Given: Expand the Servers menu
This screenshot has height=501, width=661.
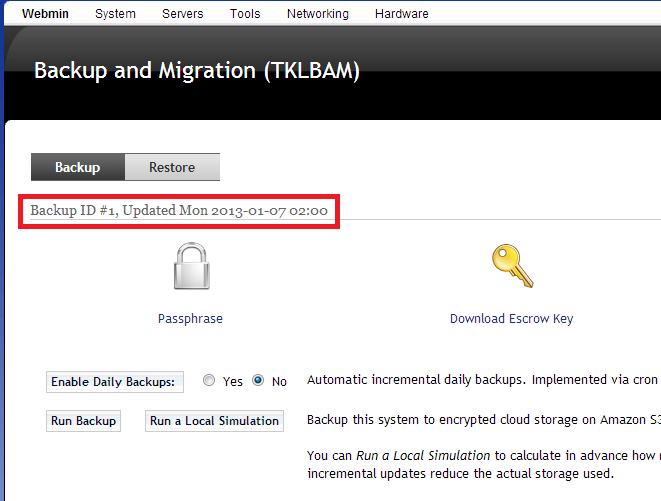Looking at the screenshot, I should (x=182, y=14).
